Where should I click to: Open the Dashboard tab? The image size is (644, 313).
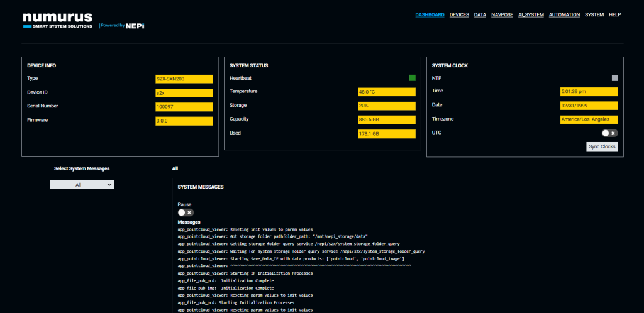point(430,14)
